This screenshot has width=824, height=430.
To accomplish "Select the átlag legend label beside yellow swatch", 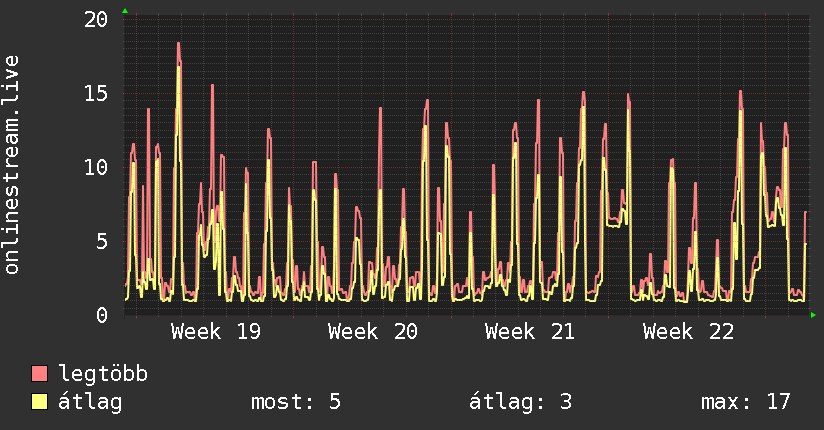I will [90, 402].
